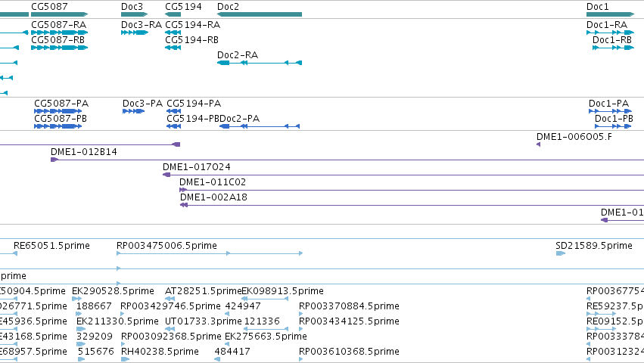Select the Doc1 gene bar
644x363 pixels.
tap(610, 14)
